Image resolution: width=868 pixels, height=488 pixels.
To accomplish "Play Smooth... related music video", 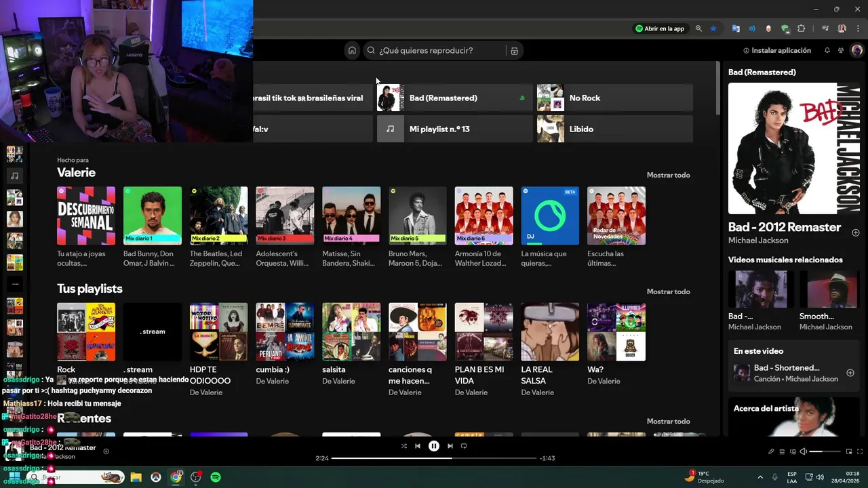I will pyautogui.click(x=829, y=289).
